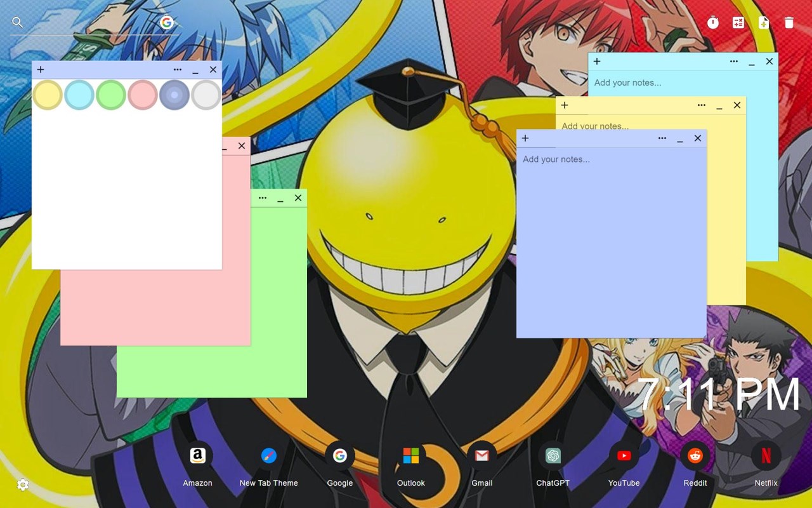Minimize the white note
This screenshot has width=812, height=508.
(195, 70)
